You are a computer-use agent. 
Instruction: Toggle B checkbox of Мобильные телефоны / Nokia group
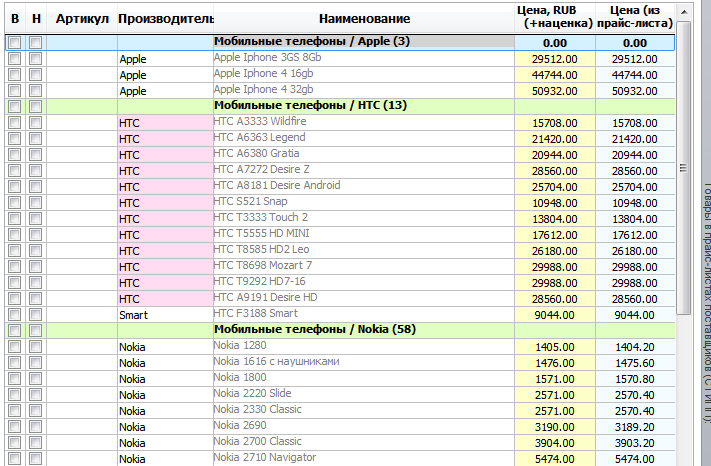point(15,331)
